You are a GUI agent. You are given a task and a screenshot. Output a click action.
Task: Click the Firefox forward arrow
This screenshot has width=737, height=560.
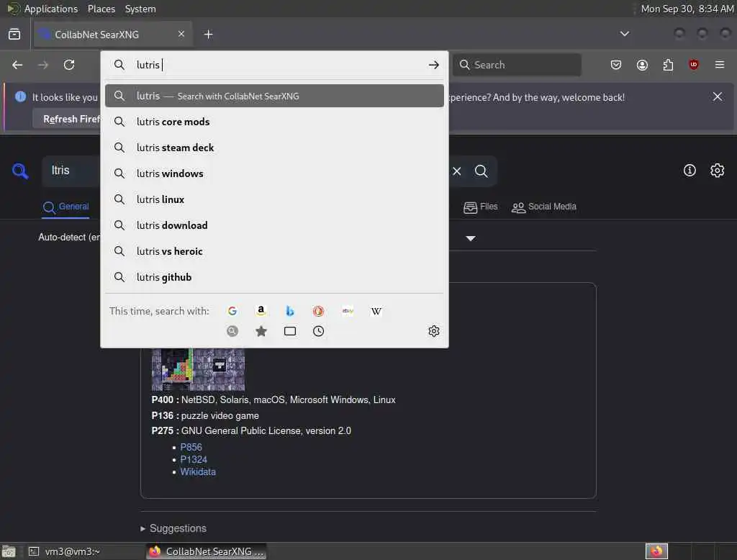click(43, 65)
